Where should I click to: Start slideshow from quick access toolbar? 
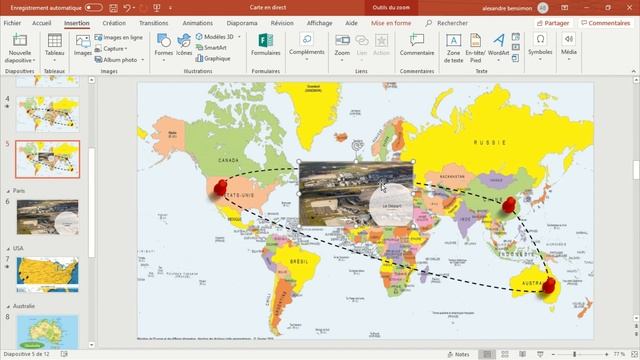point(156,8)
